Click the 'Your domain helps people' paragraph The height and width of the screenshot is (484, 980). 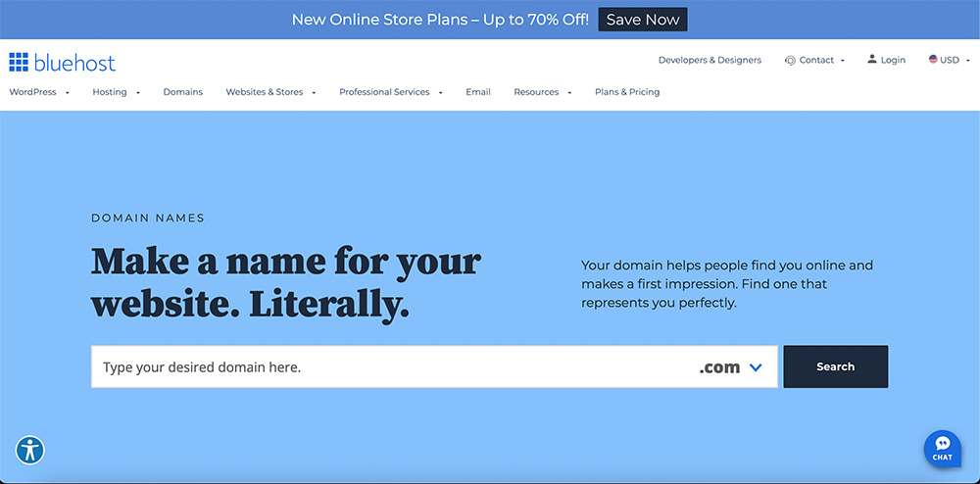727,284
